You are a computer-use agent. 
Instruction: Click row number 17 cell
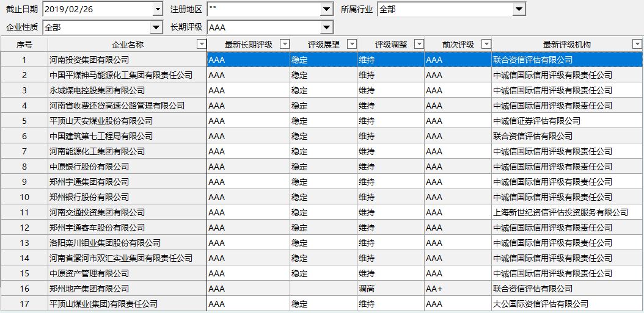click(x=24, y=304)
